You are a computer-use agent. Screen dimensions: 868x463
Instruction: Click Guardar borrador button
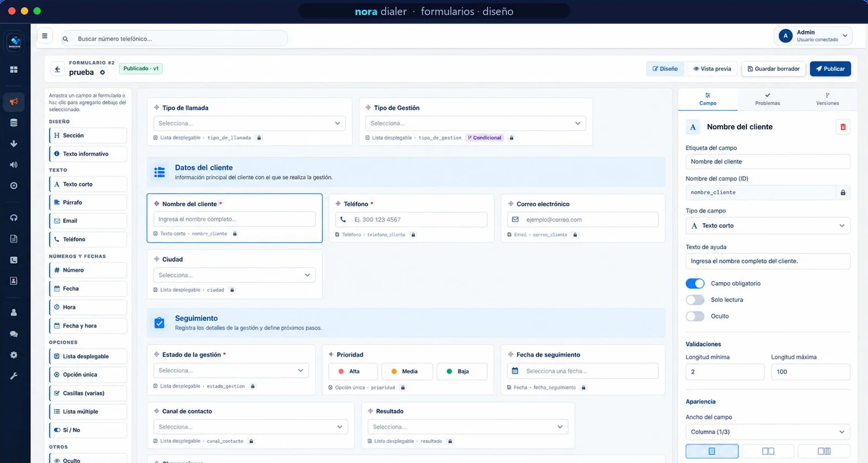(774, 69)
